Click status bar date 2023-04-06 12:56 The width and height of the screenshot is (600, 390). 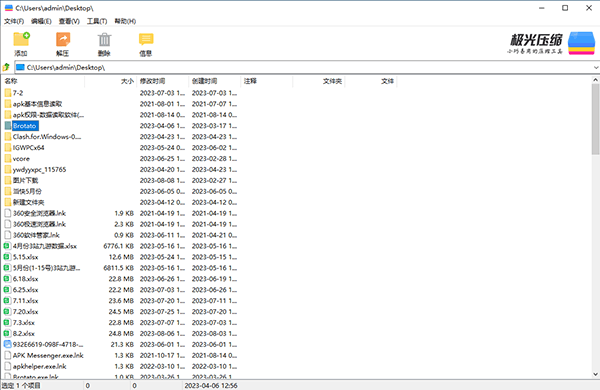coord(211,385)
